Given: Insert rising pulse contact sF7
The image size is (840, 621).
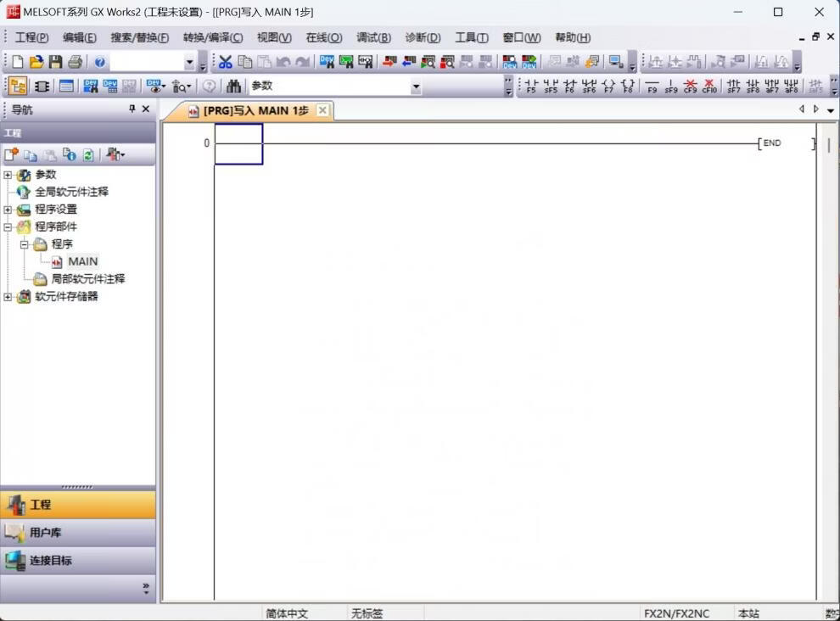Looking at the screenshot, I should tap(733, 86).
